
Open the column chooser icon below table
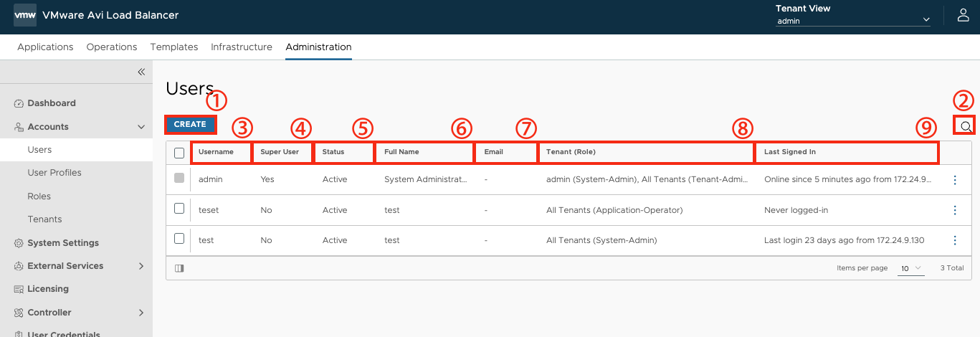point(179,268)
